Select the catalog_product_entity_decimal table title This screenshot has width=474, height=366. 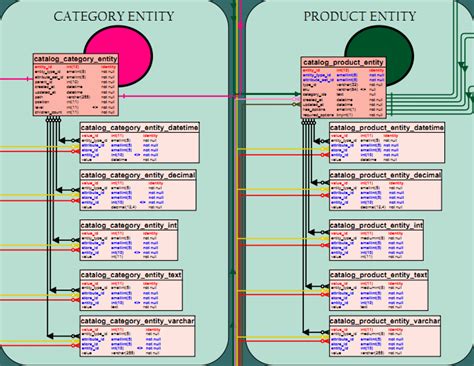[386, 175]
